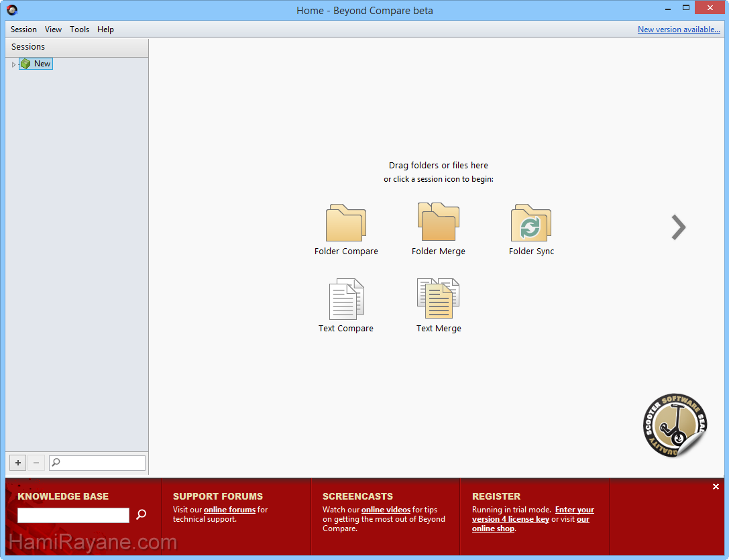
Task: Select the New session folder cube icon
Action: coord(25,64)
